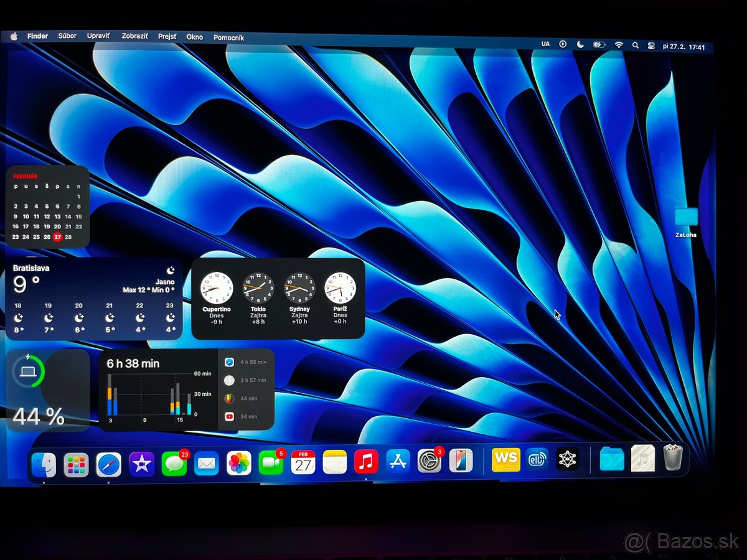747x560 pixels.
Task: Open Messages showing 23 unread
Action: coord(173,462)
